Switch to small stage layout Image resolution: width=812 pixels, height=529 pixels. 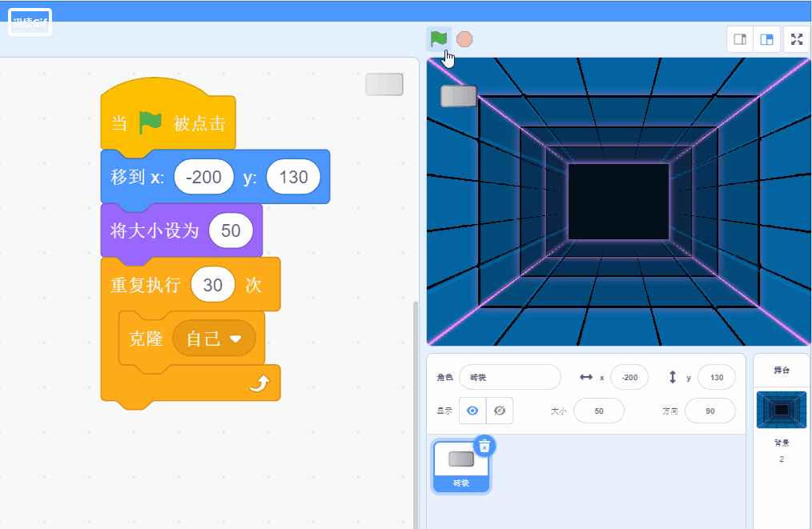point(740,39)
